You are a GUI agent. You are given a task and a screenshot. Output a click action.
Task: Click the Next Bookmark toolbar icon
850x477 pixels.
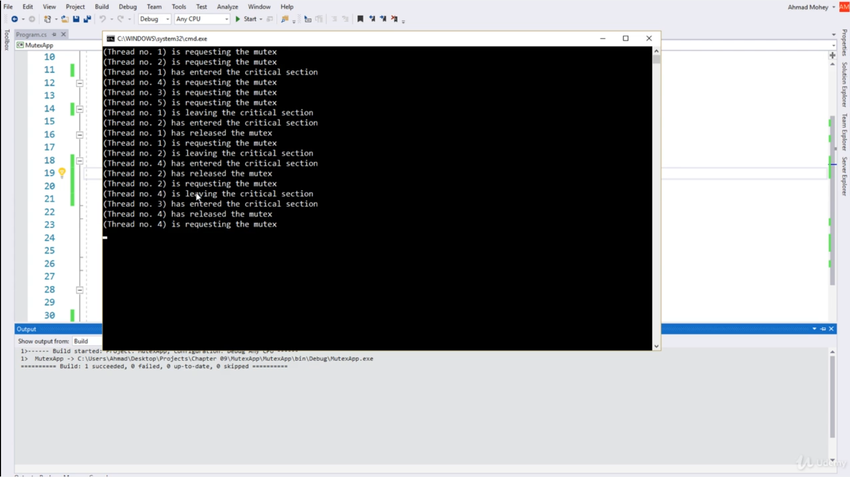tap(383, 19)
